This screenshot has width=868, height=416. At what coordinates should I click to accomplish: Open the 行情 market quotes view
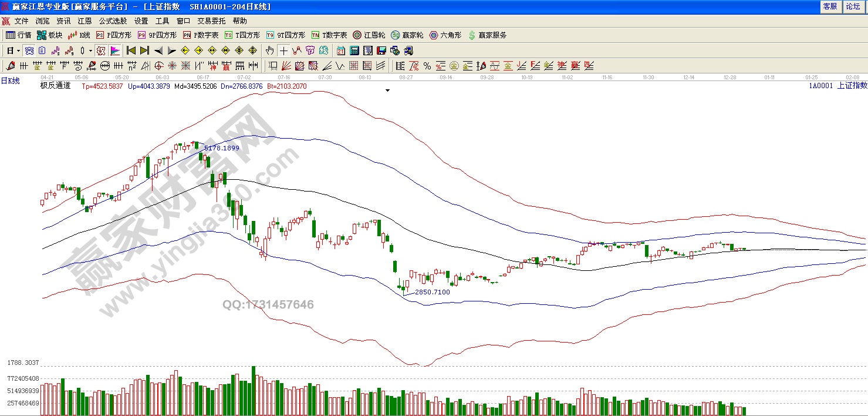18,35
